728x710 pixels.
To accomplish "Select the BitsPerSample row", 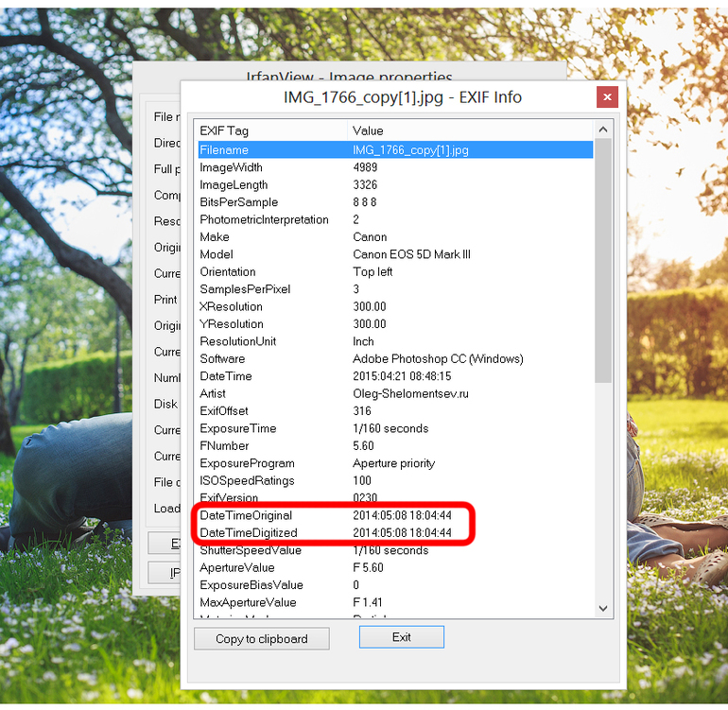I will click(395, 202).
